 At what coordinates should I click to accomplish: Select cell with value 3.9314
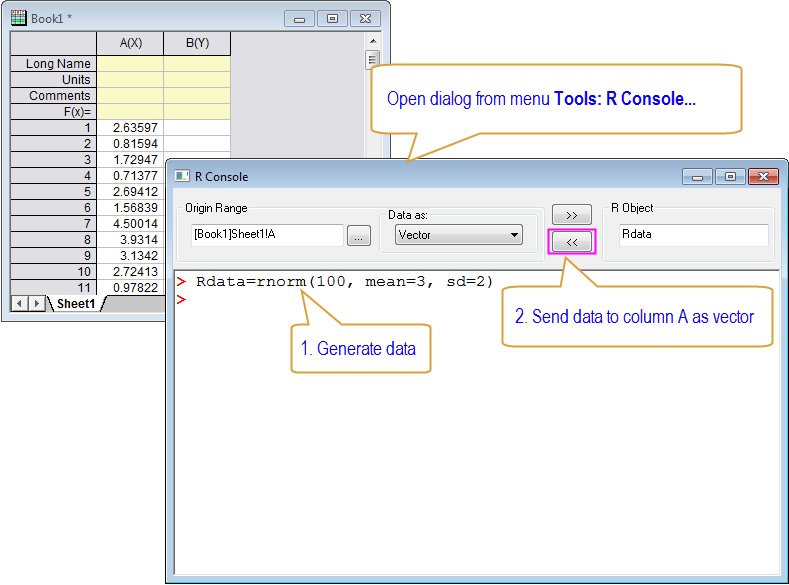pos(130,240)
